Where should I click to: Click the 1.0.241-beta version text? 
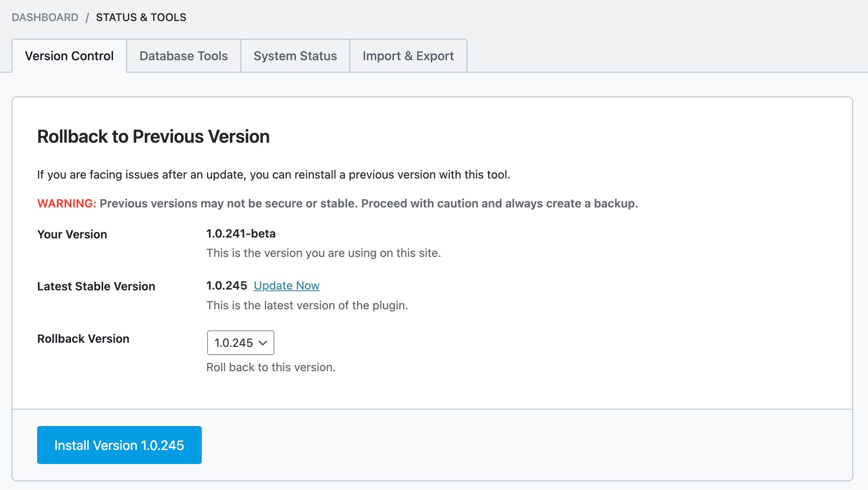point(241,233)
